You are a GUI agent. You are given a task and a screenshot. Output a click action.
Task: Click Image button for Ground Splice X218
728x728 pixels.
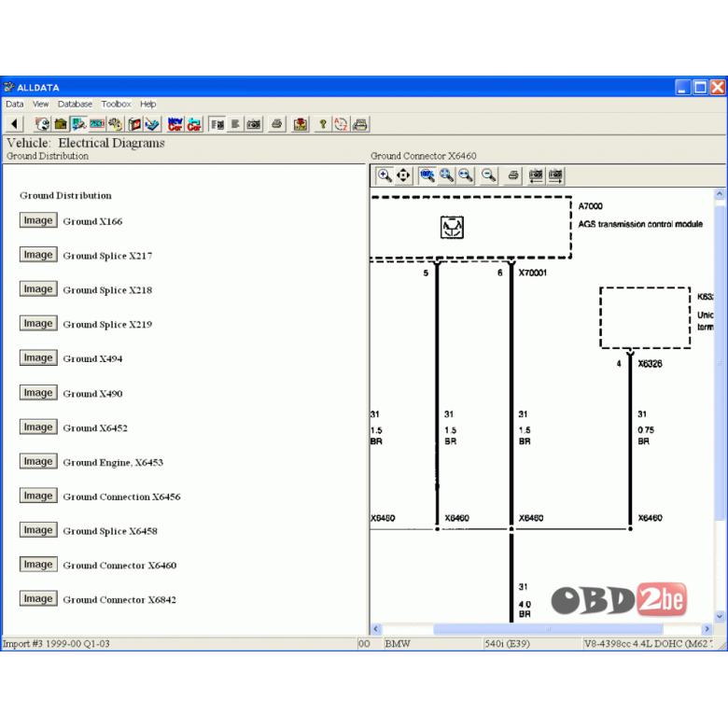pos(38,288)
